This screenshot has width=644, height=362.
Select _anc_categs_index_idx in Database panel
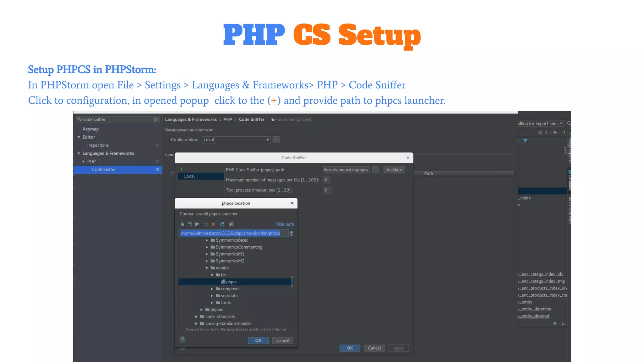click(x=541, y=274)
